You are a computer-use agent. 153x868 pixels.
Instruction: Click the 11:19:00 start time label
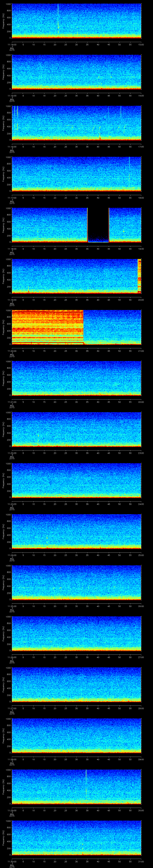(x=12, y=300)
